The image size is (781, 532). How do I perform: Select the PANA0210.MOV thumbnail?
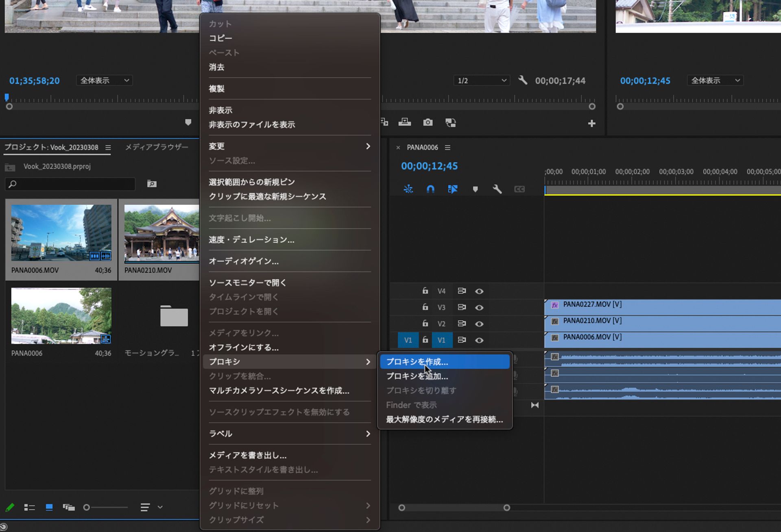(162, 235)
